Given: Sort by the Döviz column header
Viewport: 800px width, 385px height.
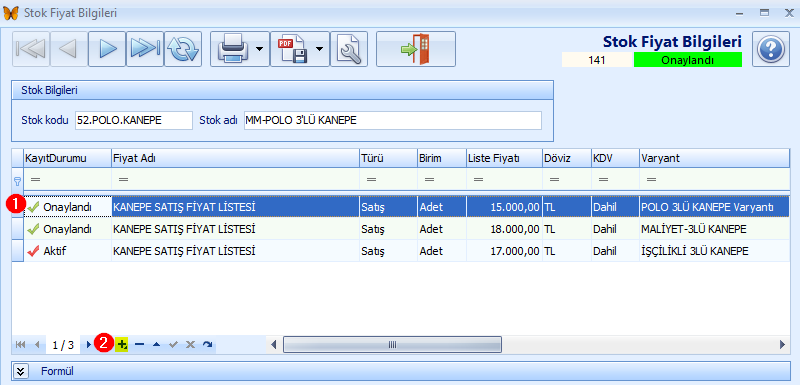Looking at the screenshot, I should 566,158.
